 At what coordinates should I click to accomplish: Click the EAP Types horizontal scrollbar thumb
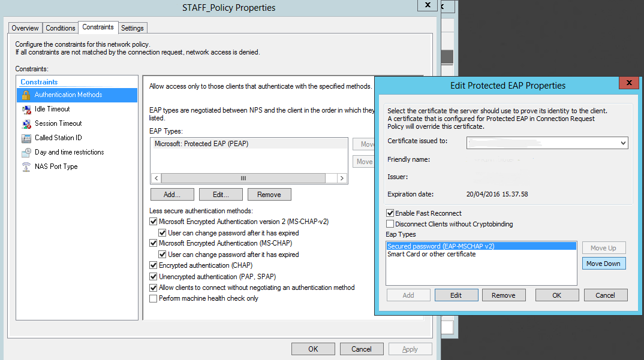coord(243,178)
